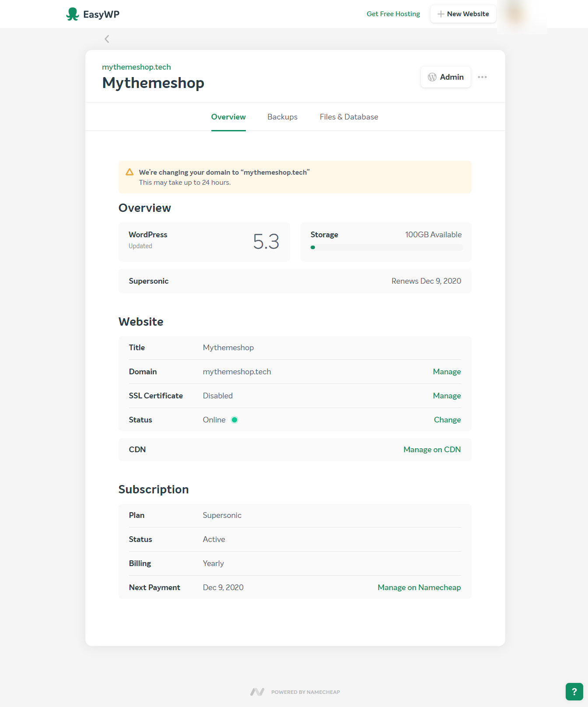This screenshot has width=588, height=707.
Task: Click the Mythemeshop title value in Website section
Action: point(228,348)
